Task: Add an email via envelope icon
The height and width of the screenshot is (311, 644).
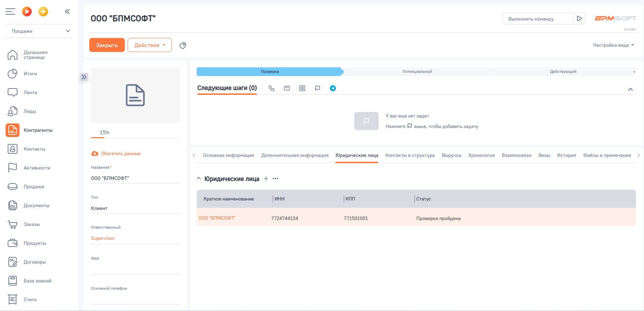Action: (x=287, y=88)
